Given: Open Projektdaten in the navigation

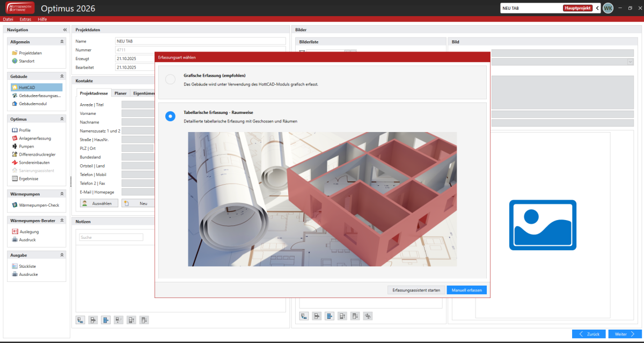Looking at the screenshot, I should coord(30,53).
